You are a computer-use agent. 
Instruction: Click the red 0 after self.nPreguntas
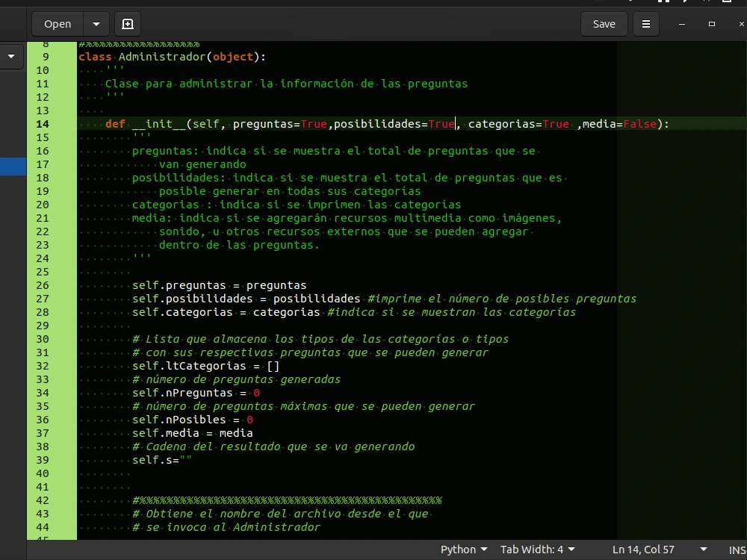click(x=256, y=393)
